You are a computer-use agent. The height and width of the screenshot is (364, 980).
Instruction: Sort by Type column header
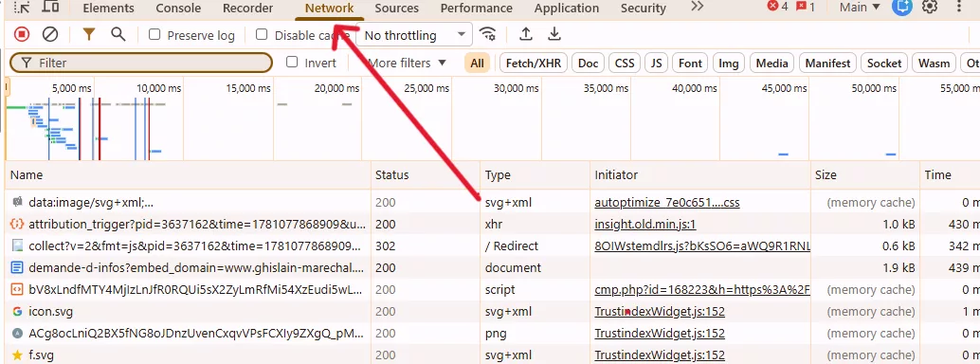click(x=535, y=175)
